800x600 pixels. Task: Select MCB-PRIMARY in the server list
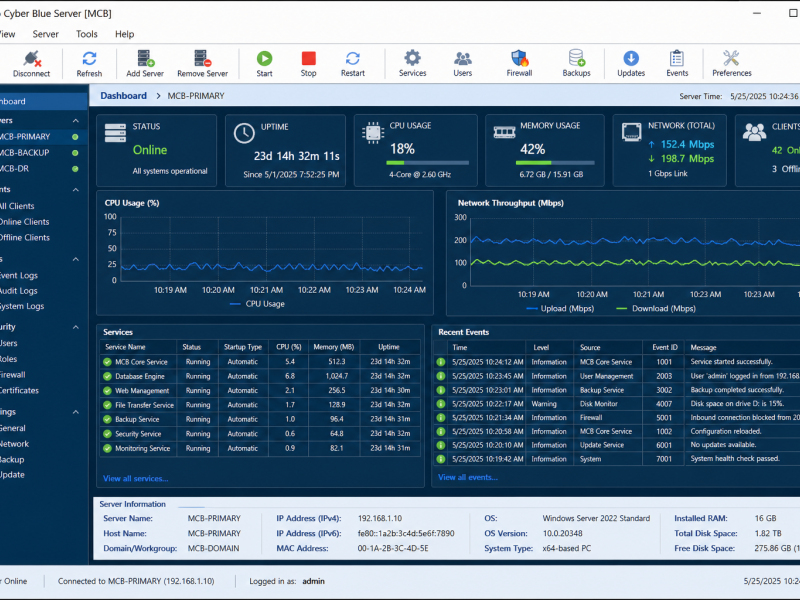point(43,137)
